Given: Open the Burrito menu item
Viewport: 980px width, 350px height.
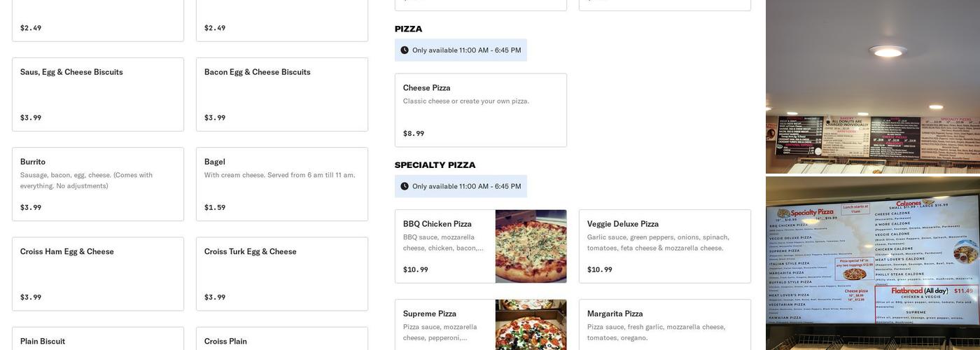Looking at the screenshot, I should 98,184.
